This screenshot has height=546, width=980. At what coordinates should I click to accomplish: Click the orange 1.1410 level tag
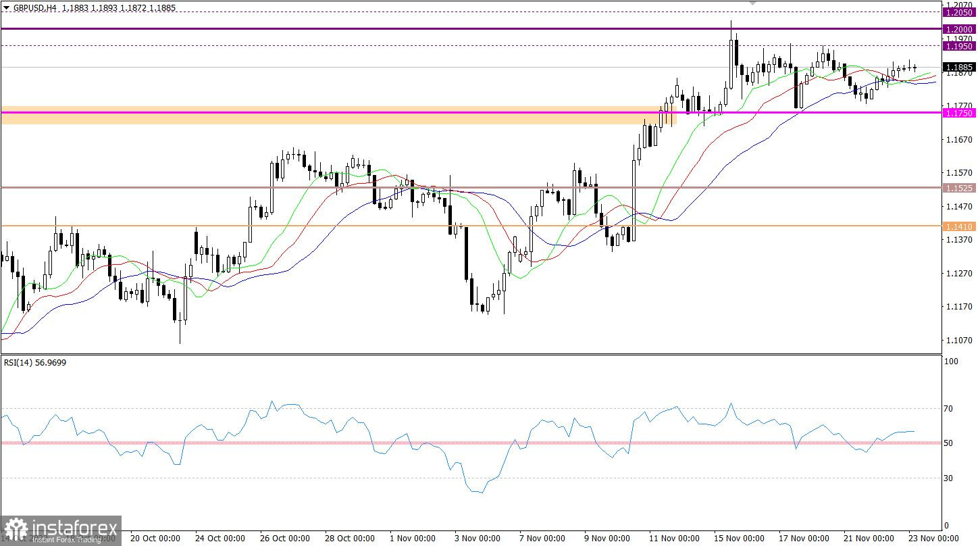[x=959, y=226]
